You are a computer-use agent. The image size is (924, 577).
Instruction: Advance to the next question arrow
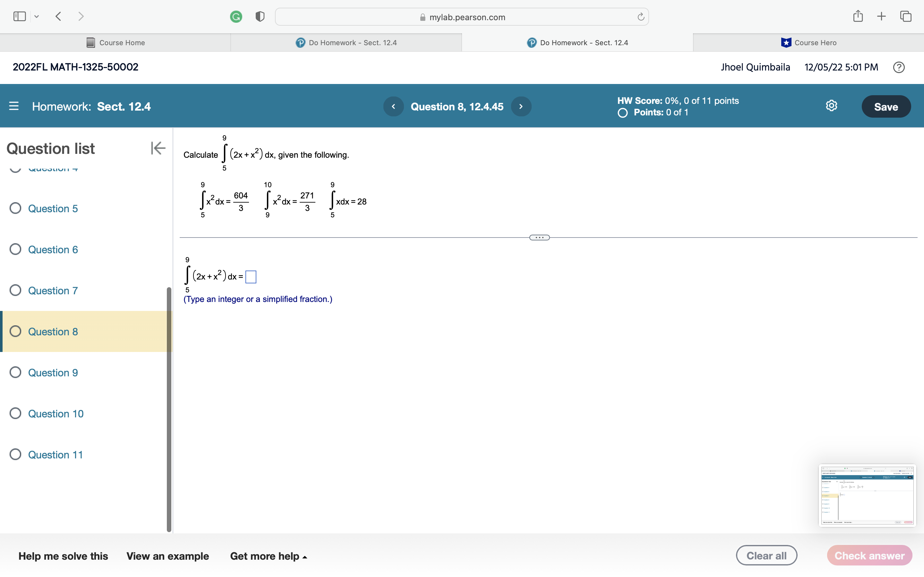pos(521,106)
